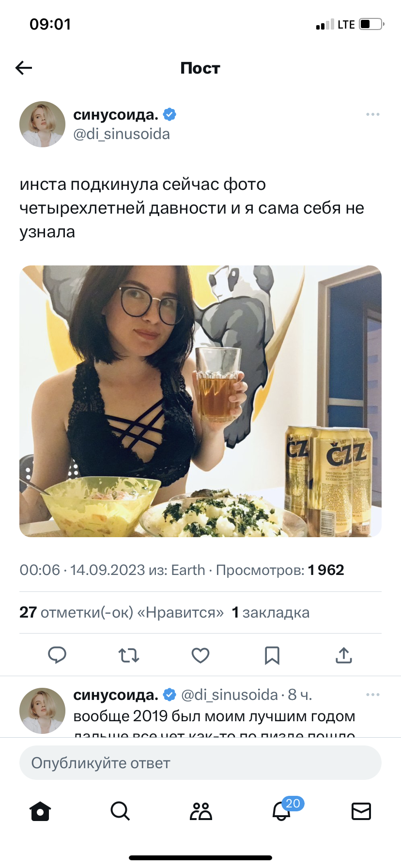401x868 pixels.
Task: Open the three-dot menu on reply post
Action: [373, 695]
